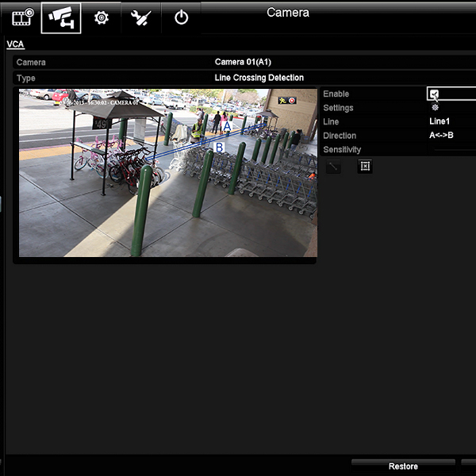Select the VCA tab

pos(15,44)
